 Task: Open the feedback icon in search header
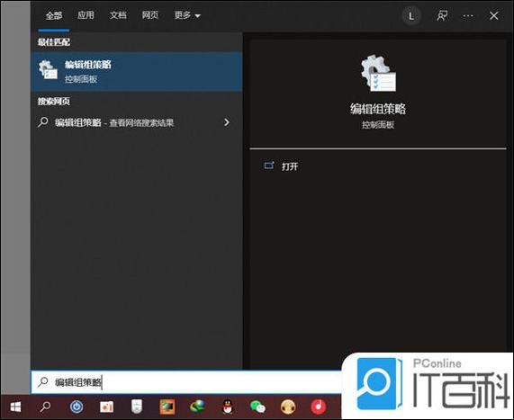click(x=442, y=15)
